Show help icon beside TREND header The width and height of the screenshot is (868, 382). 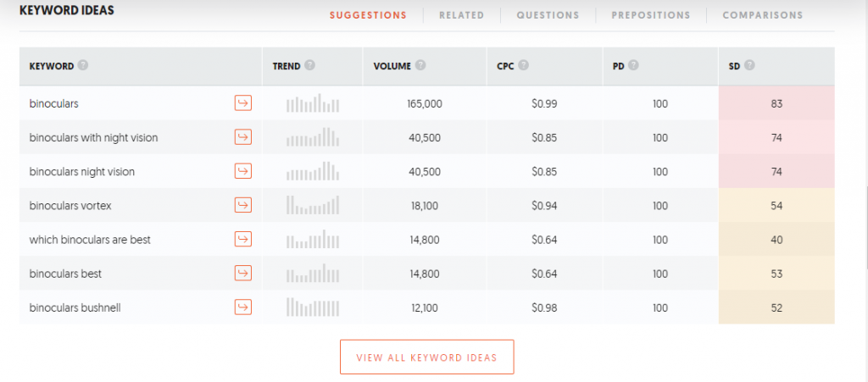(310, 65)
